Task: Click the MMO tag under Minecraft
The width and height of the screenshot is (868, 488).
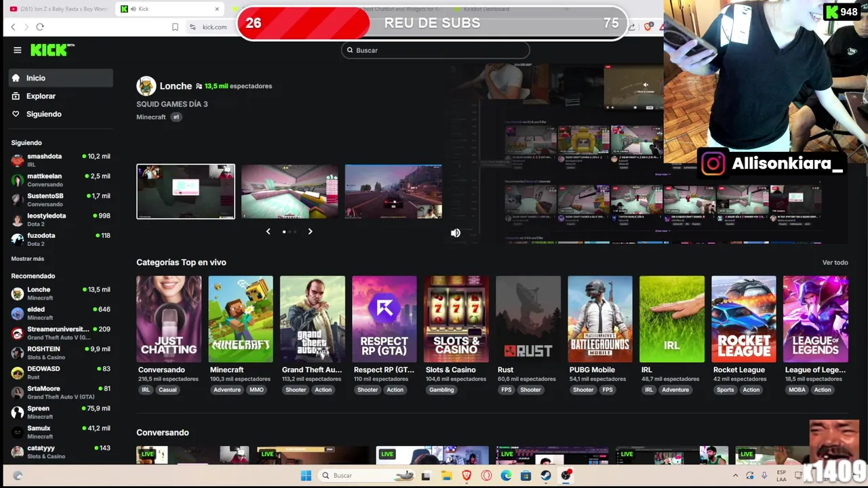Action: [x=256, y=390]
